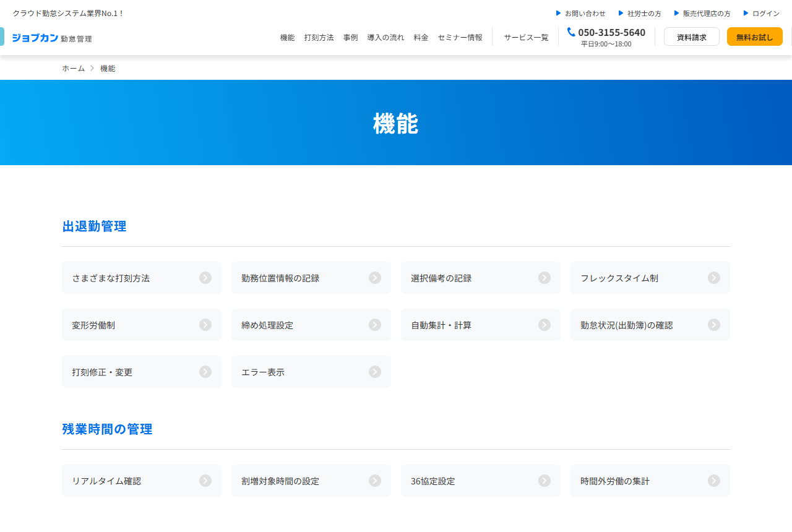This screenshot has width=792, height=532.
Task: Click the クラウド勤怠システム業界No.1! tagline
Action: click(x=67, y=13)
